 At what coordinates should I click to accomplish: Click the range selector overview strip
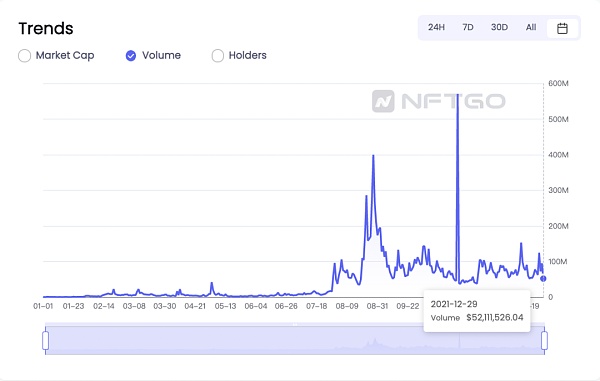click(x=295, y=340)
